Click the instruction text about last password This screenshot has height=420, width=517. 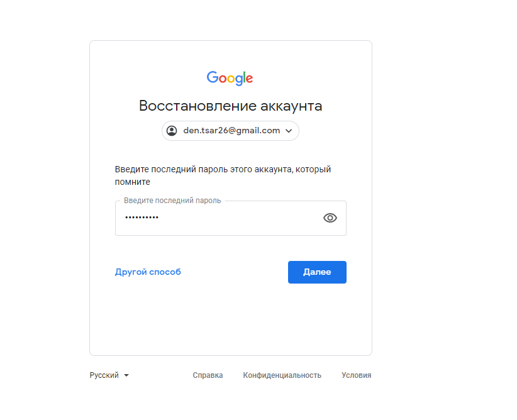click(223, 175)
